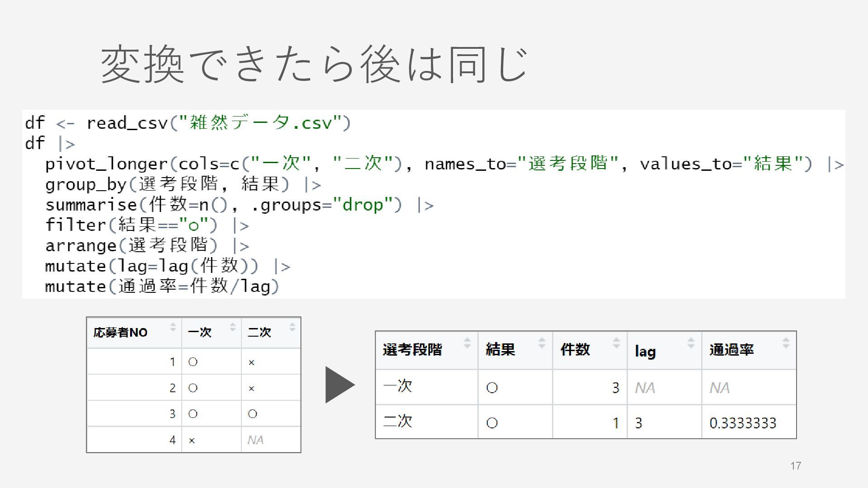Click the mutate(lag=lag(件数)) code line
This screenshot has height=488, width=868.
168,266
